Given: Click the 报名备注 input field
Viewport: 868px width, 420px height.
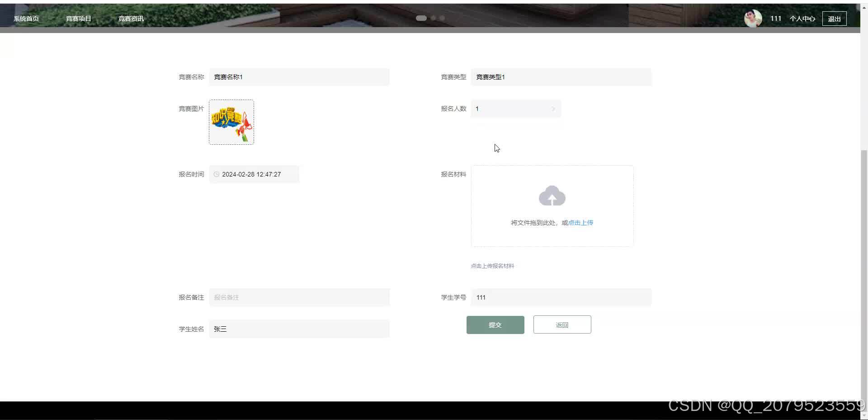Looking at the screenshot, I should [299, 297].
